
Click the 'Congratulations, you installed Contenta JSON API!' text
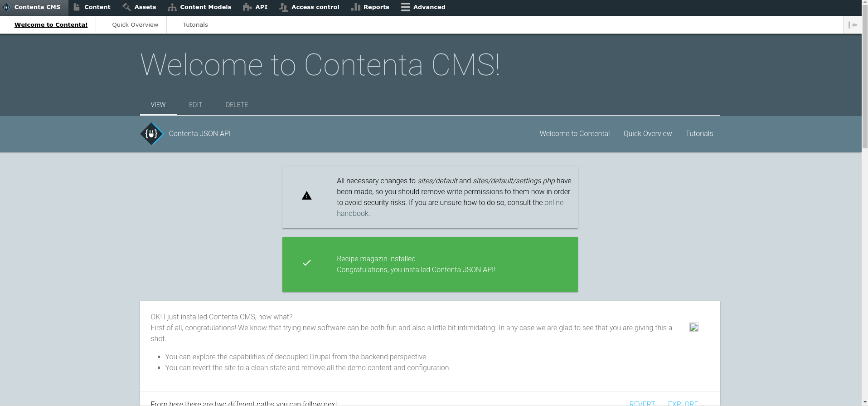(416, 270)
